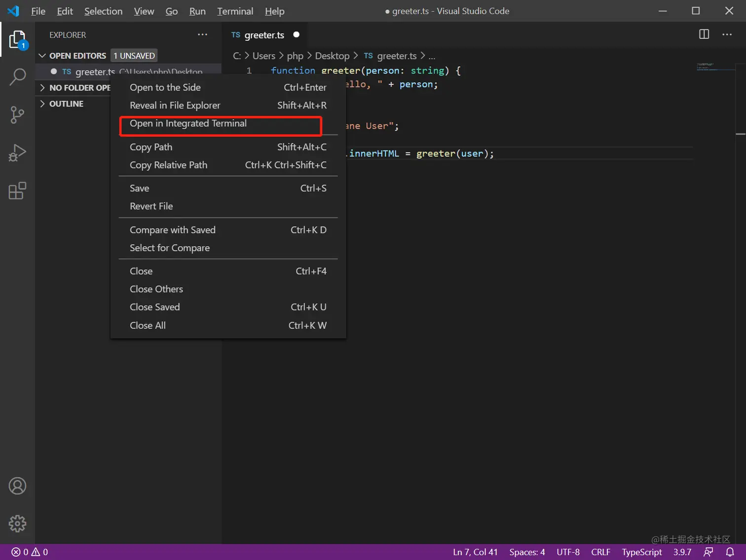This screenshot has height=560, width=746.
Task: Choose Close from context menu
Action: [228, 271]
